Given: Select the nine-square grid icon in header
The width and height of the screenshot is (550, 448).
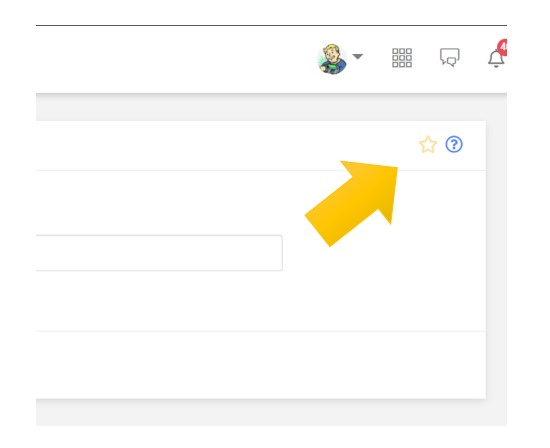Looking at the screenshot, I should click(x=402, y=58).
